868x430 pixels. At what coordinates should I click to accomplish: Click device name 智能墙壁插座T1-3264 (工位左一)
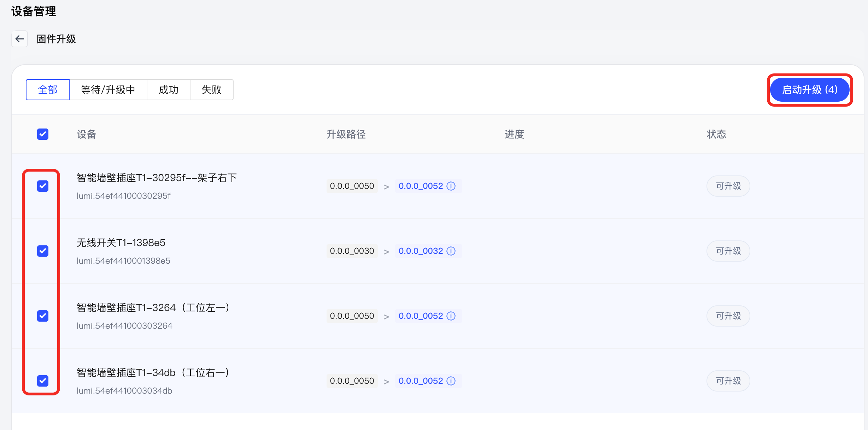(153, 307)
